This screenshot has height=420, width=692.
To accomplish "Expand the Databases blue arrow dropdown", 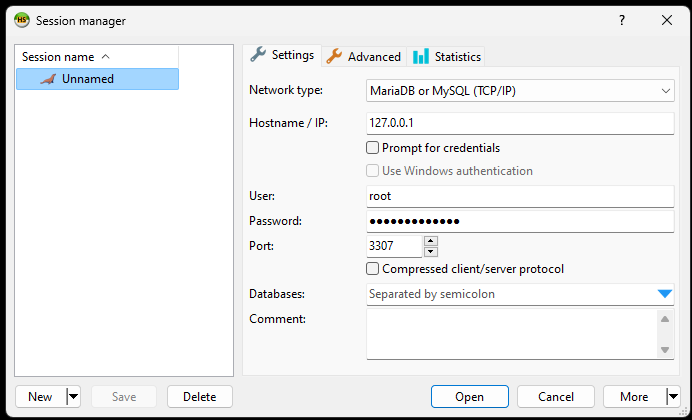I will 665,294.
